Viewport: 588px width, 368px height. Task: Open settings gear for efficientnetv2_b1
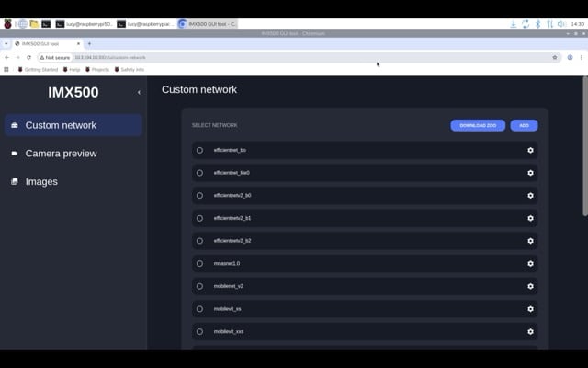(530, 218)
